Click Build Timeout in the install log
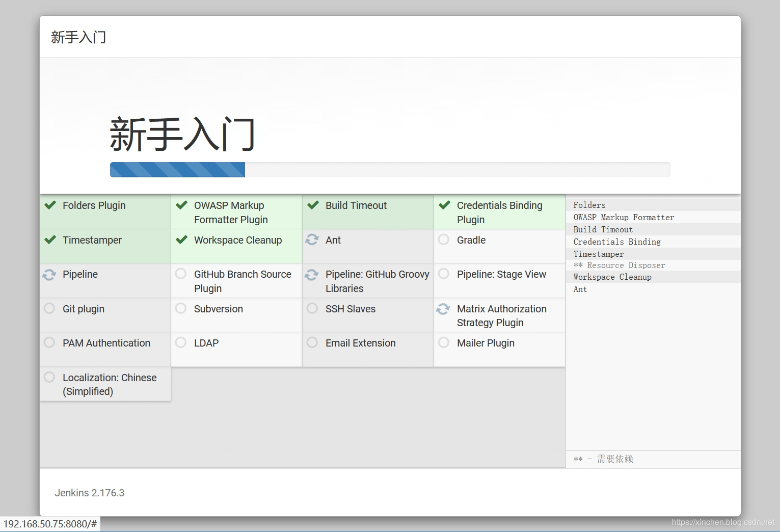Viewport: 780px width, 532px height. pyautogui.click(x=603, y=229)
